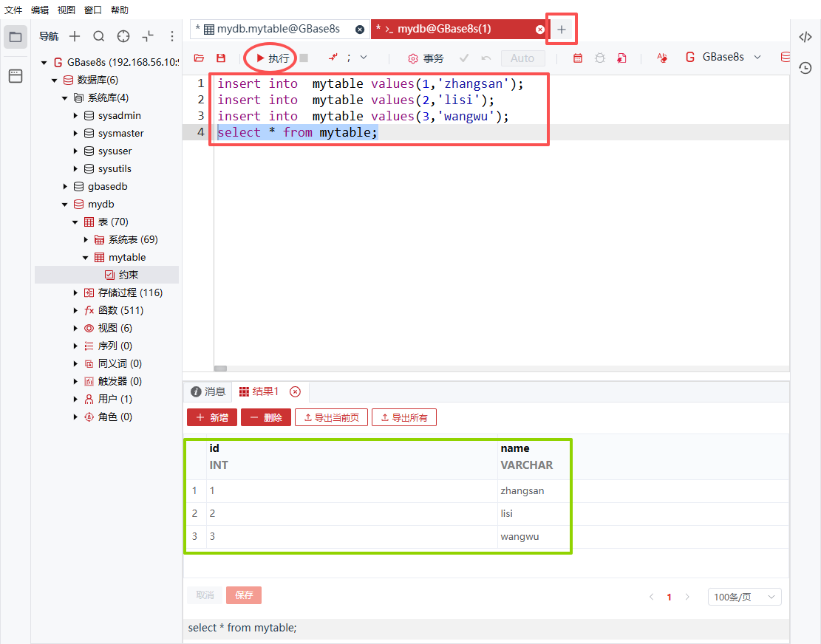This screenshot has height=644, width=821.
Task: Expand the sysadmin database node
Action: 75,116
